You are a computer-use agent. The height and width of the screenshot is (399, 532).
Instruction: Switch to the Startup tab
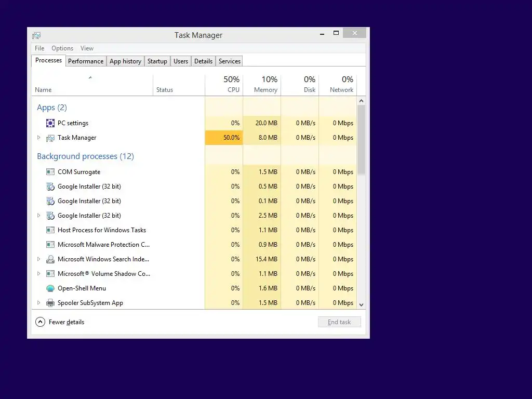pos(157,61)
